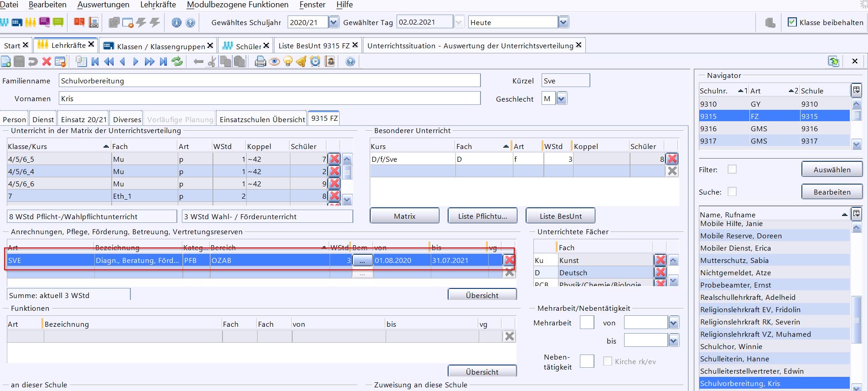Open the Diverses sub-tab
This screenshot has height=391, width=868.
(x=127, y=119)
